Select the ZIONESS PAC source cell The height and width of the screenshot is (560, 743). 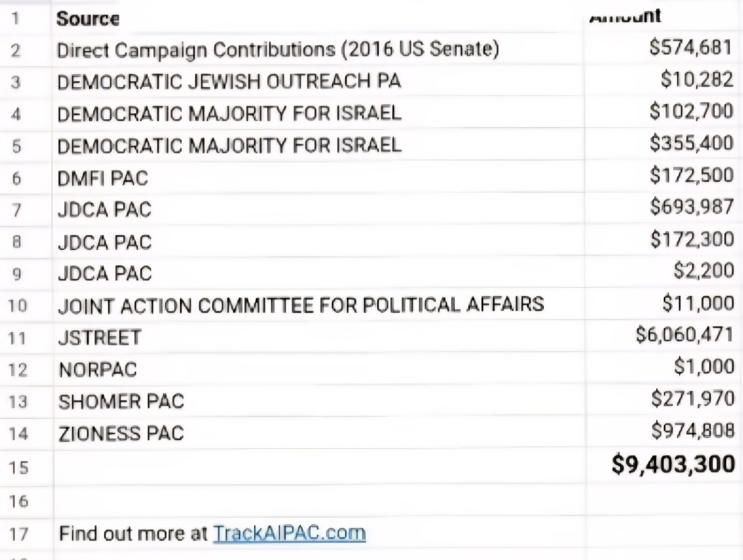121,434
